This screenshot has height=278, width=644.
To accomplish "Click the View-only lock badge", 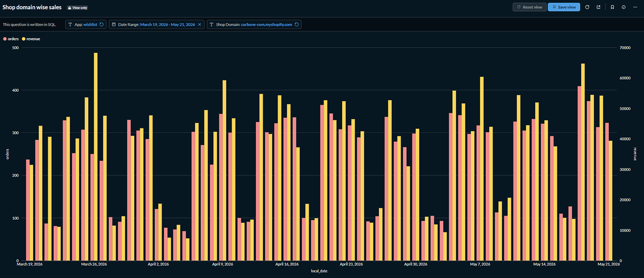I will (77, 8).
